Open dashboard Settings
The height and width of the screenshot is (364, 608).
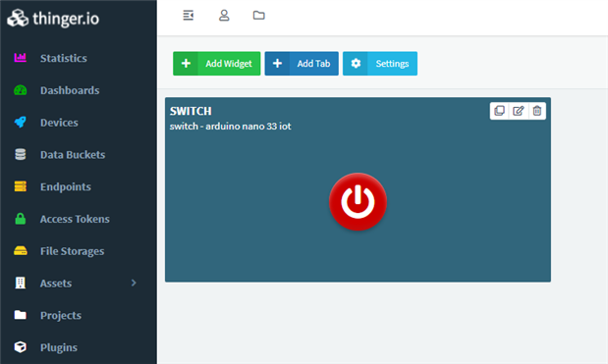coord(380,64)
